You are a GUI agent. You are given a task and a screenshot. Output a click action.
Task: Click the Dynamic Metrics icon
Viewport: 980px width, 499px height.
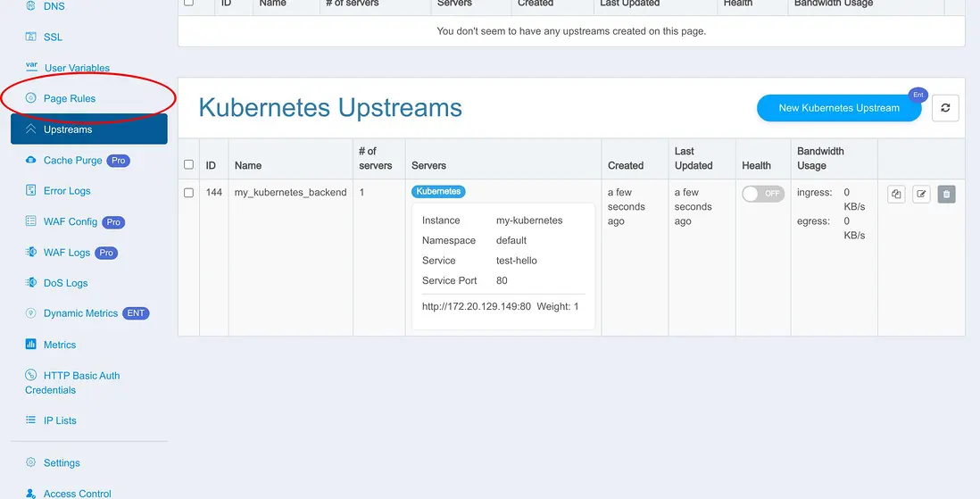[30, 313]
